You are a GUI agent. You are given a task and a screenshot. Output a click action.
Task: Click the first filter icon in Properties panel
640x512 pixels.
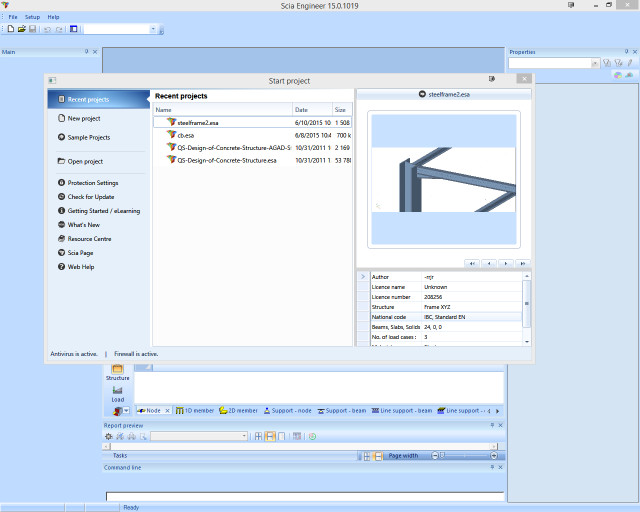pyautogui.click(x=607, y=63)
